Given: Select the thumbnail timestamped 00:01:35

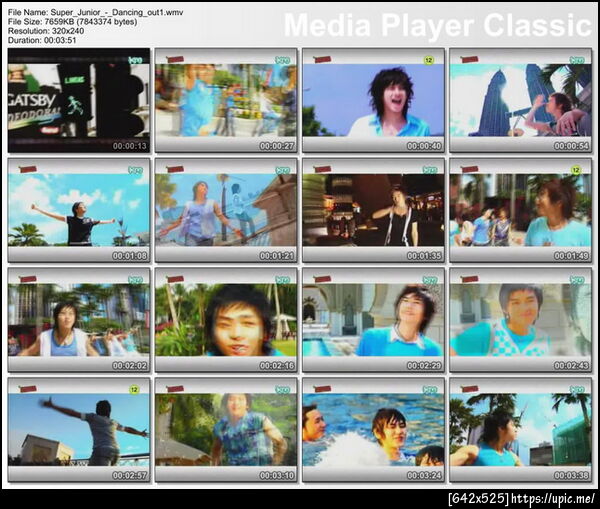Looking at the screenshot, I should [373, 210].
